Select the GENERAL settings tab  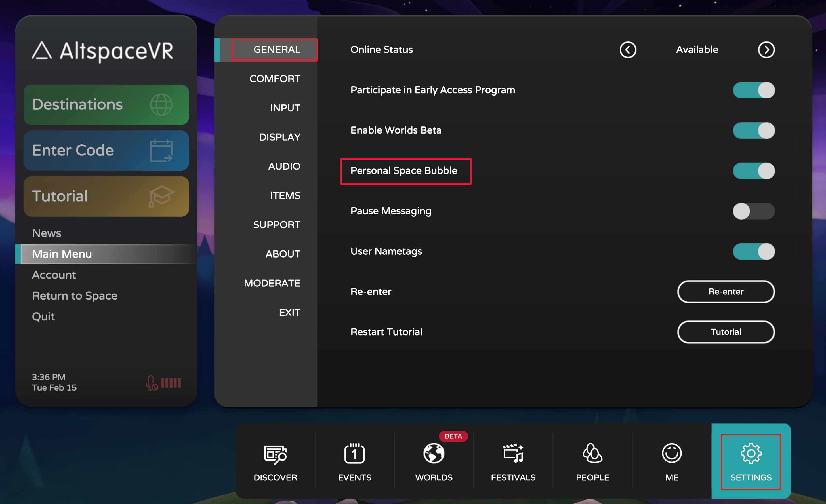[266, 50]
